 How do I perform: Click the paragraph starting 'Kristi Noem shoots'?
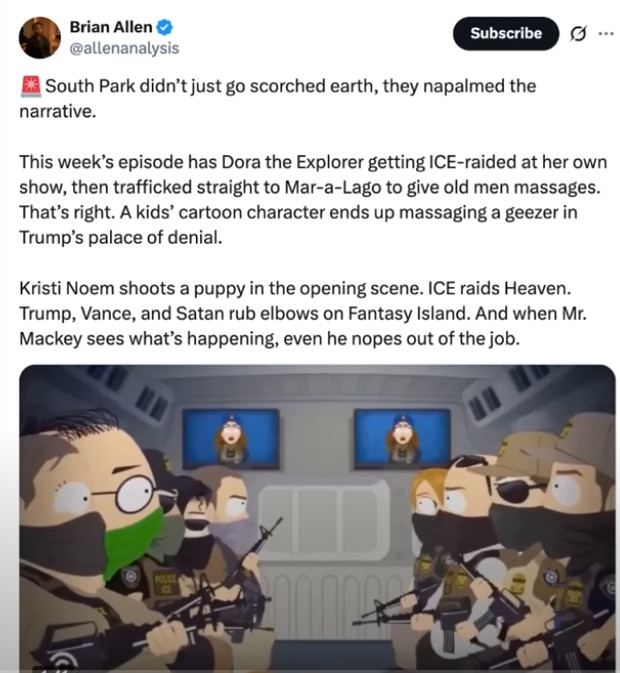click(x=302, y=313)
